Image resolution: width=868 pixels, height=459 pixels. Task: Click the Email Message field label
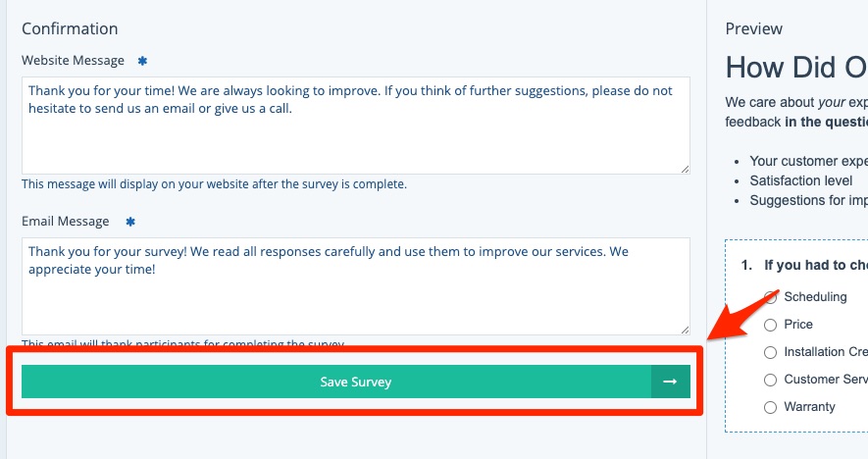tap(67, 222)
